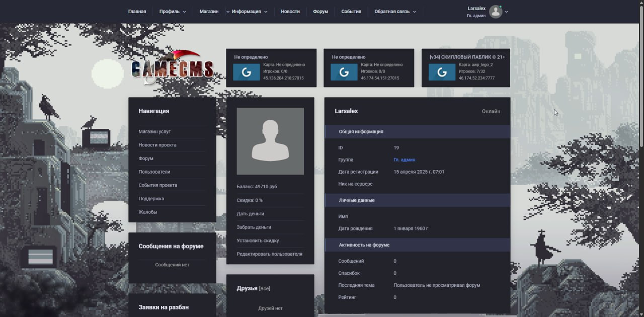Screen dimensions: 644x317
Task: Click the awp_lego_2 server game icon
Action: (442, 72)
